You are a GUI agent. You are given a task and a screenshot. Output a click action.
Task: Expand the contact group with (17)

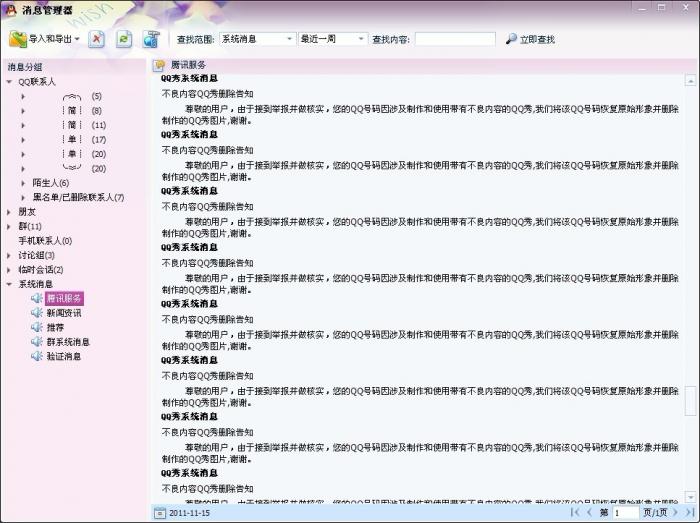[23, 140]
